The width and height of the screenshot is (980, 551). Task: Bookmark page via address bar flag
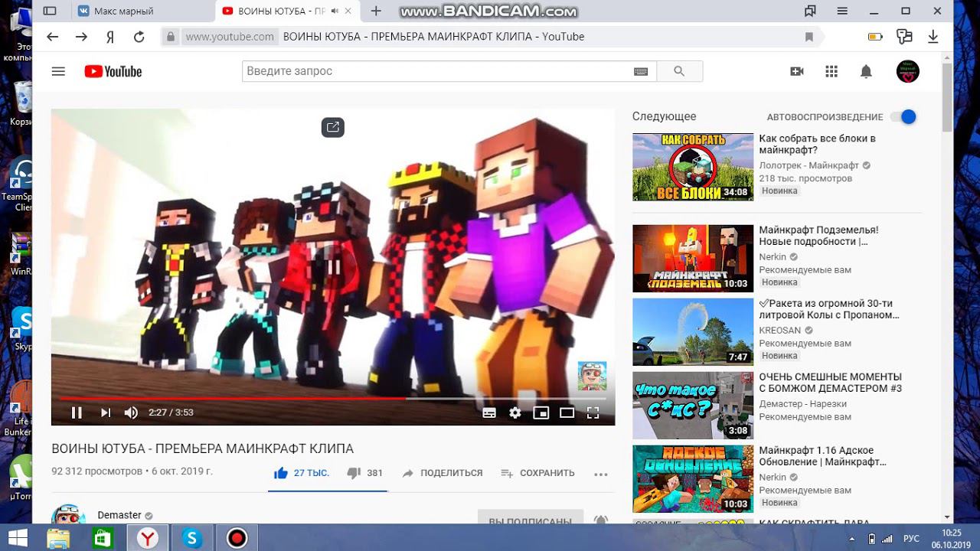tap(809, 37)
